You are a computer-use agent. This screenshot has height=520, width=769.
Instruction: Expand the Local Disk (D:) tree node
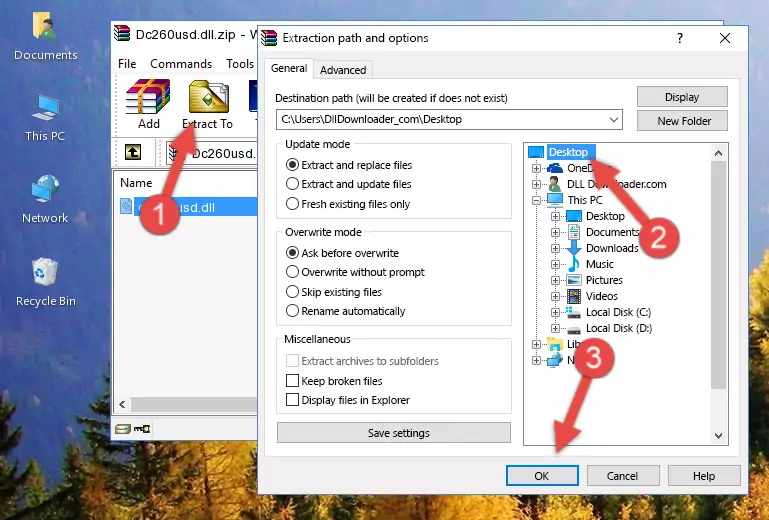coord(555,329)
